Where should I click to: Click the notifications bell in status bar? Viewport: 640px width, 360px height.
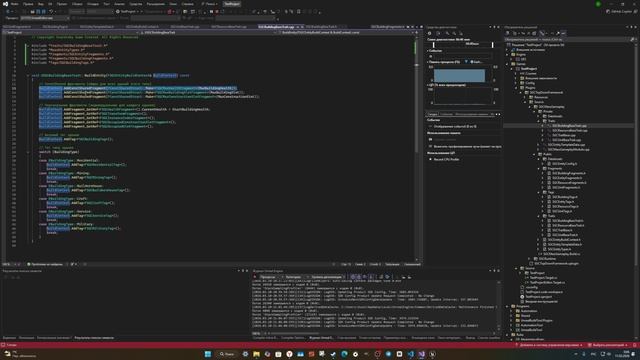(x=635, y=345)
